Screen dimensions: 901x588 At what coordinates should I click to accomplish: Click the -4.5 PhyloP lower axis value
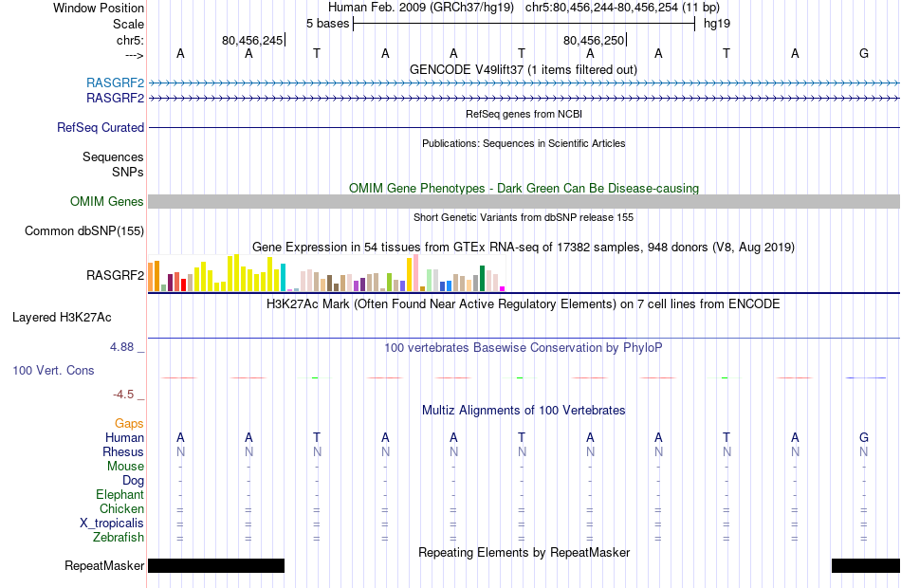[123, 395]
